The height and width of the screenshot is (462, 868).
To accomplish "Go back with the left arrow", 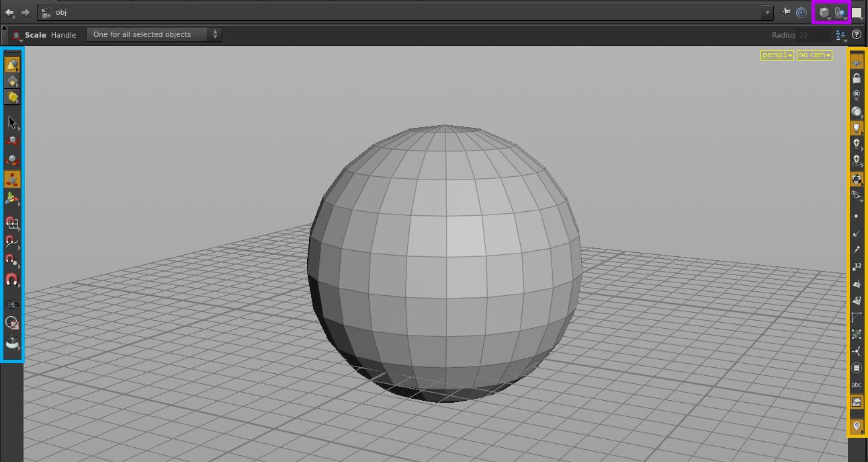I will (10, 12).
